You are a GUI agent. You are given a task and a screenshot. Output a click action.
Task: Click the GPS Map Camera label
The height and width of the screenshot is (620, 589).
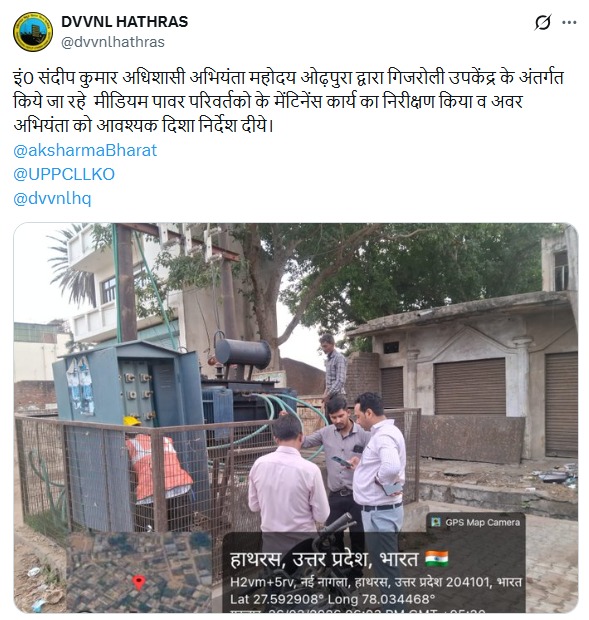pos(482,522)
